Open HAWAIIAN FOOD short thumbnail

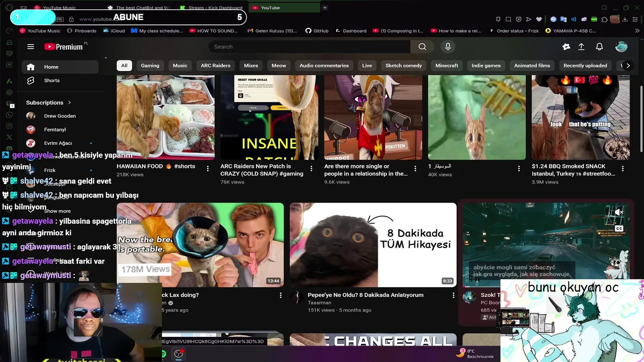coord(166,118)
